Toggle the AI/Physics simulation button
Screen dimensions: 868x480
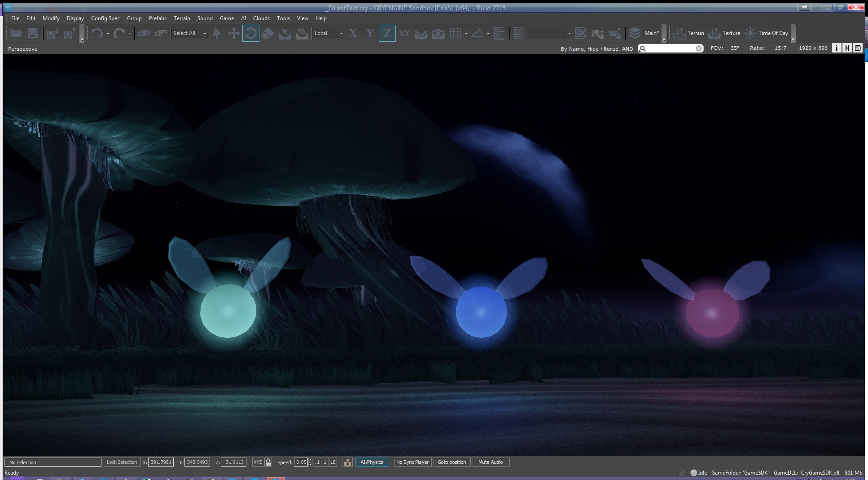[372, 462]
